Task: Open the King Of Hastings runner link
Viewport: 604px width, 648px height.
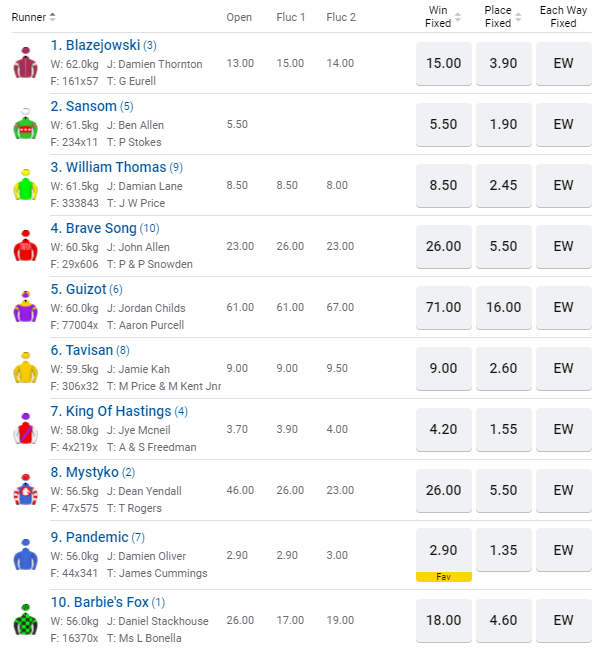Action: pyautogui.click(x=118, y=411)
